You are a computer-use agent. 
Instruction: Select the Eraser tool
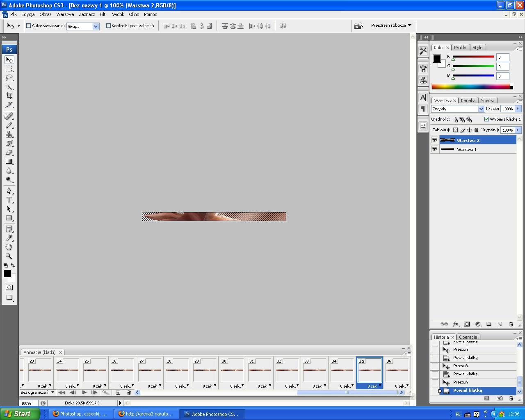(9, 153)
